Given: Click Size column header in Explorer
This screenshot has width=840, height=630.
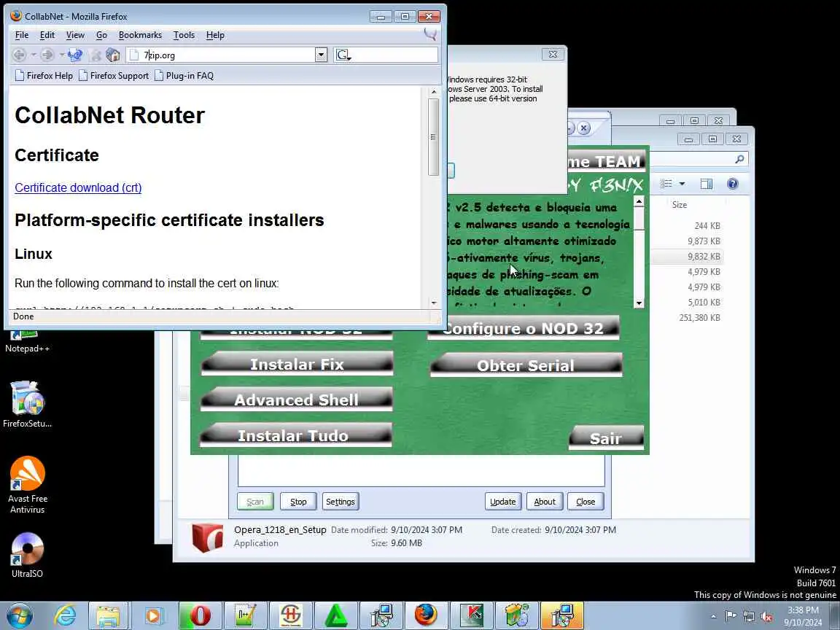Looking at the screenshot, I should (680, 205).
